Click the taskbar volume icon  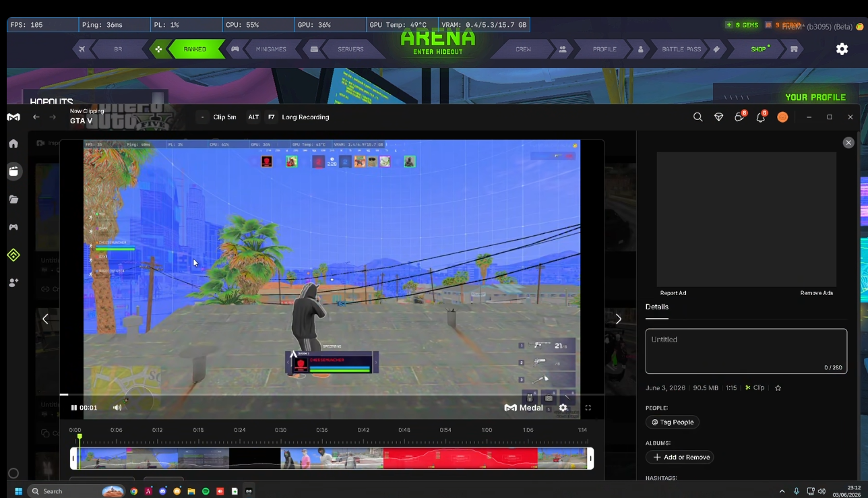tap(821, 491)
